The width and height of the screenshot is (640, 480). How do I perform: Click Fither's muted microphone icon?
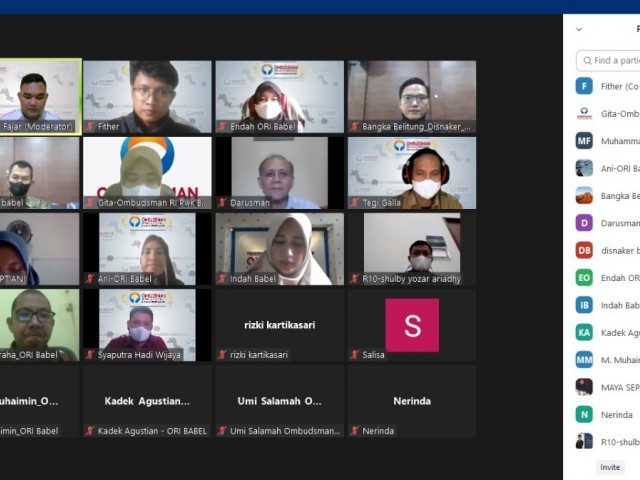(x=90, y=127)
